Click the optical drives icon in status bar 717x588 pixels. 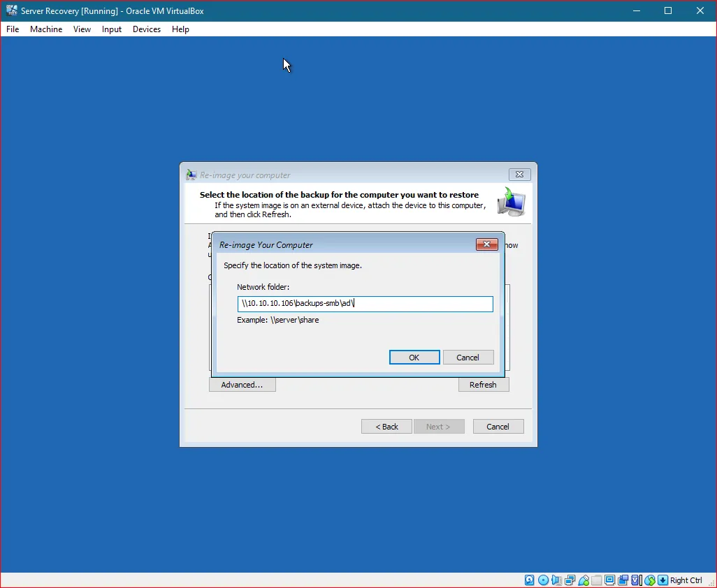[x=543, y=580]
